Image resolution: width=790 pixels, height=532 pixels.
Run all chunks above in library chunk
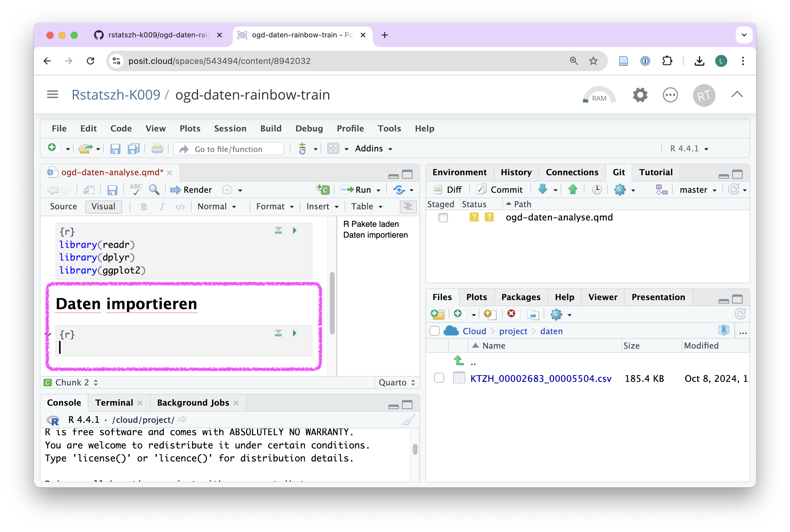pyautogui.click(x=278, y=231)
